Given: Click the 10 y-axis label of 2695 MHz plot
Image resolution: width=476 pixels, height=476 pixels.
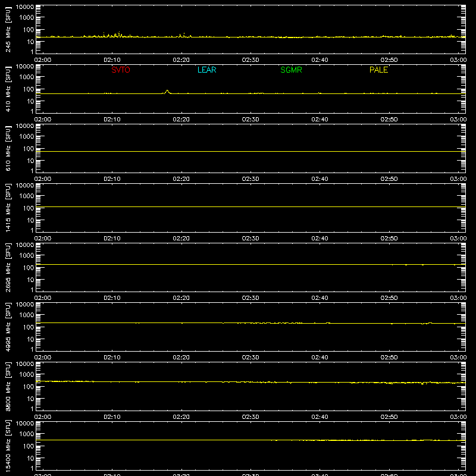Looking at the screenshot, I should tap(30, 280).
